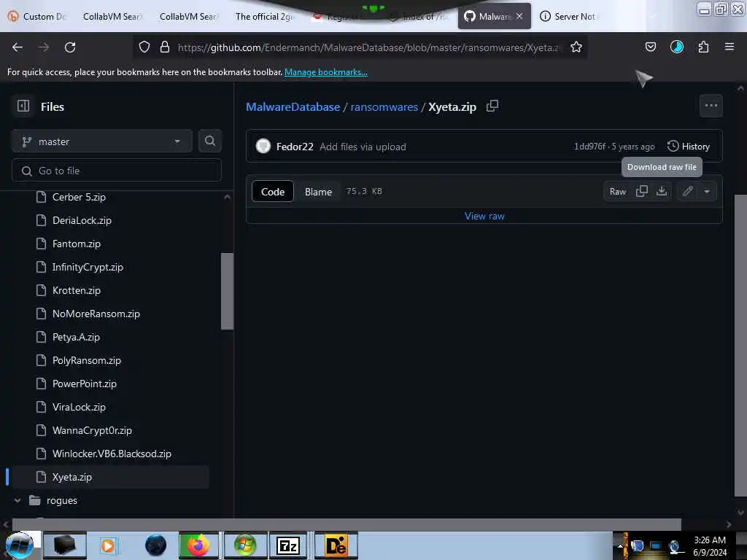The image size is (747, 560).
Task: Open WannaCrypt0r.zip in file tree
Action: (92, 430)
